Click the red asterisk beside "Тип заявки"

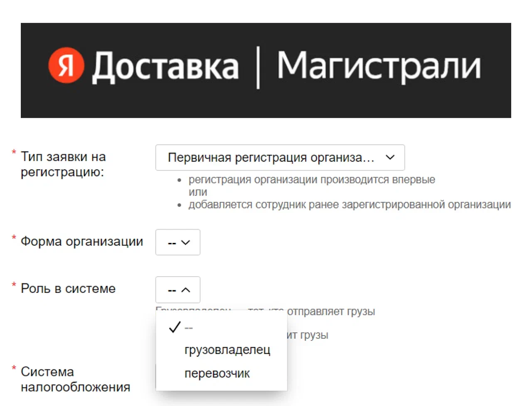click(14, 152)
